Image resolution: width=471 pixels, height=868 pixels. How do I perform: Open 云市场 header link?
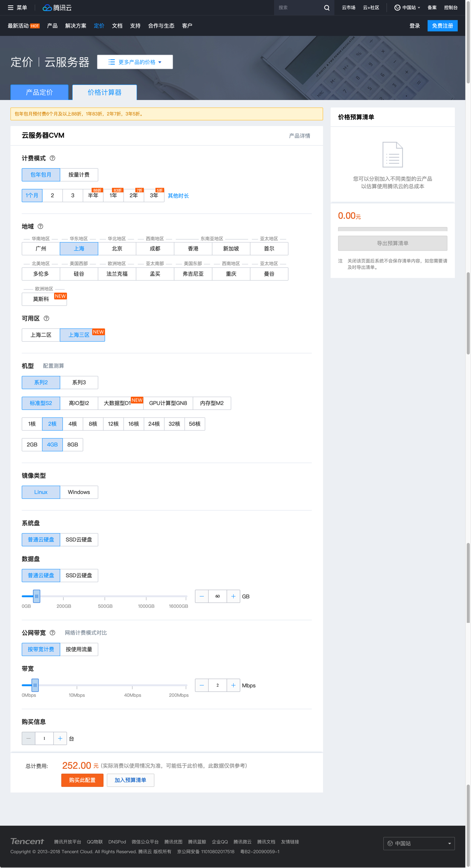tap(349, 8)
